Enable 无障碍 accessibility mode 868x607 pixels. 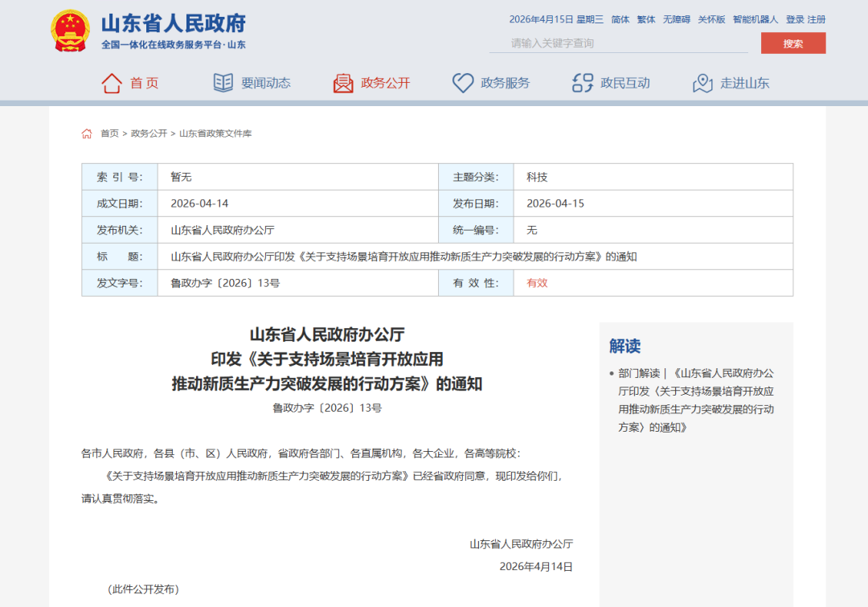[x=676, y=18]
